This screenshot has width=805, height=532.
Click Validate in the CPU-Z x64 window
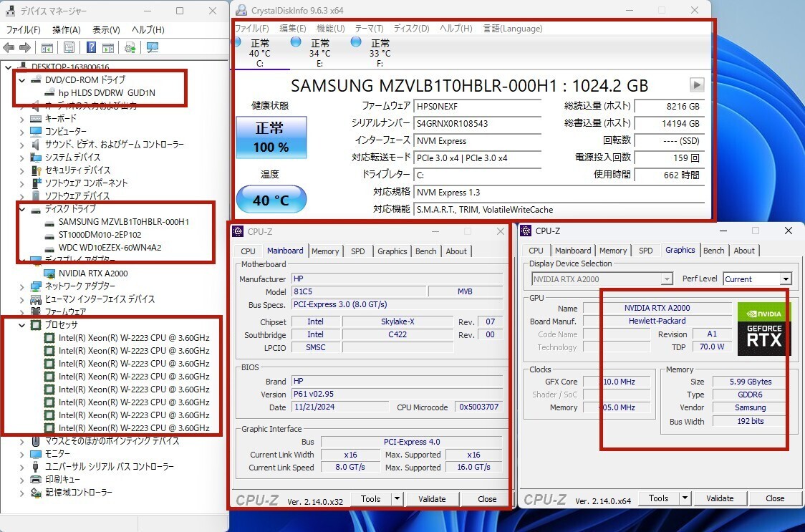click(x=720, y=498)
